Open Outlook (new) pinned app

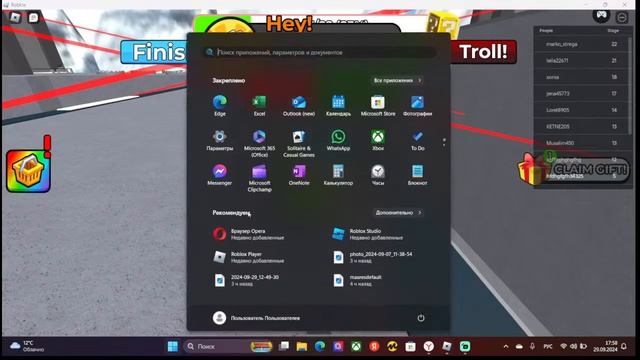coord(299,105)
